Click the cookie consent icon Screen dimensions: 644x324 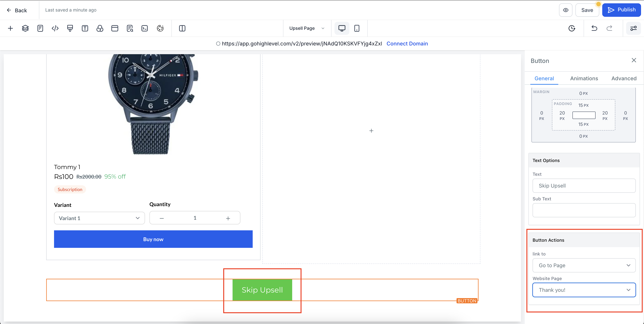click(160, 28)
